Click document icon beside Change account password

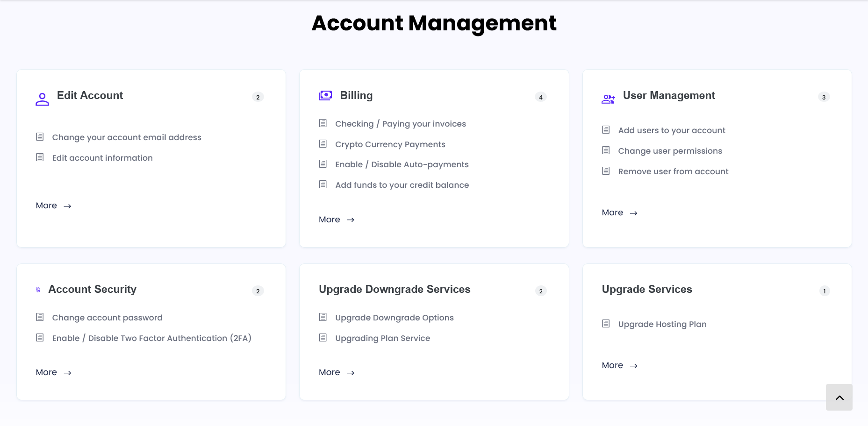point(40,317)
